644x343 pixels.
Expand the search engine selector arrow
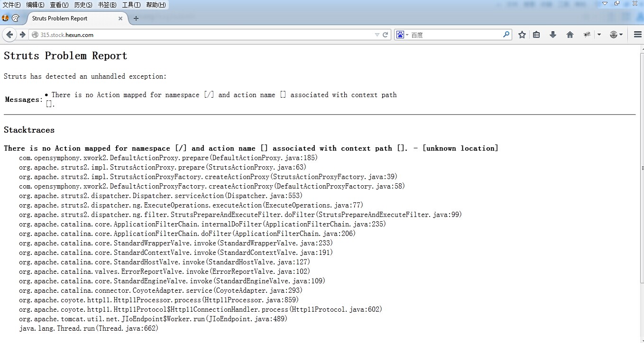pos(407,35)
